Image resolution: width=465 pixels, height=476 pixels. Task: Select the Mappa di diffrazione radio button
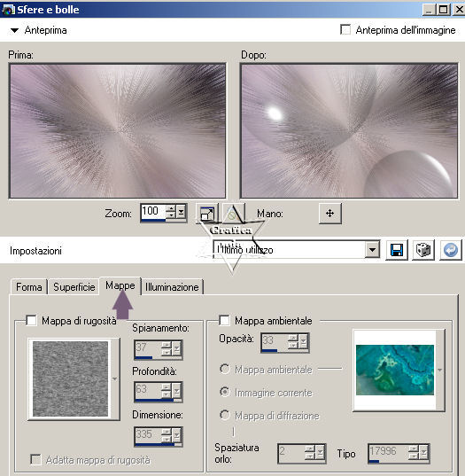pyautogui.click(x=225, y=415)
